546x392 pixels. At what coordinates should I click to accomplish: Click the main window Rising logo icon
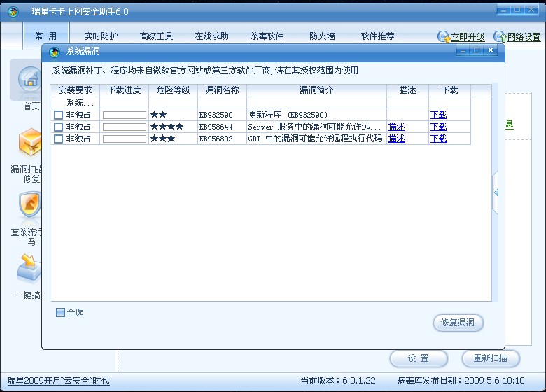click(13, 11)
